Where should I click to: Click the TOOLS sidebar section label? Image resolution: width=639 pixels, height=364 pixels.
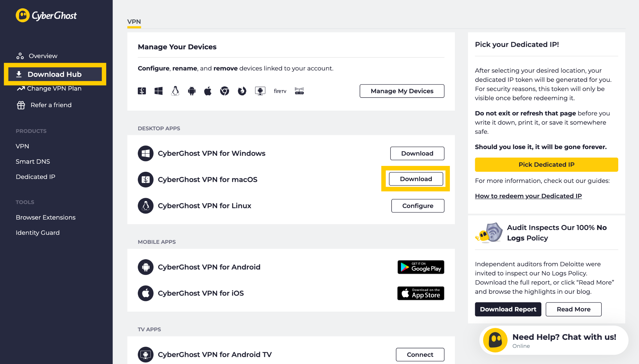[25, 202]
